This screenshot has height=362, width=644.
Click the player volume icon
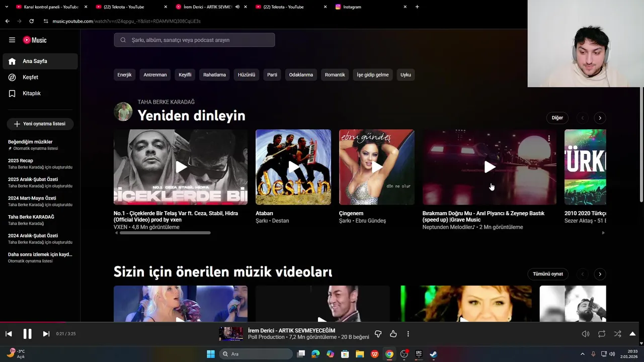pos(586,334)
